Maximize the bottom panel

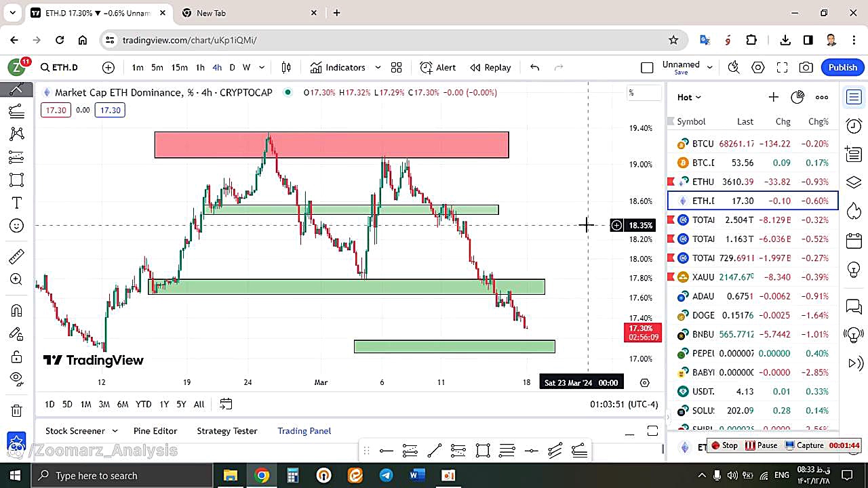(652, 431)
